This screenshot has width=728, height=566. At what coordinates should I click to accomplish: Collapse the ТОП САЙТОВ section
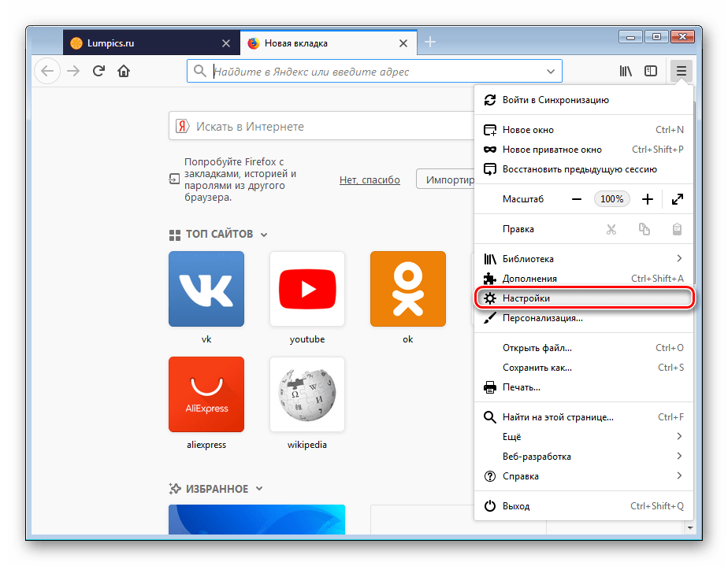tap(264, 235)
